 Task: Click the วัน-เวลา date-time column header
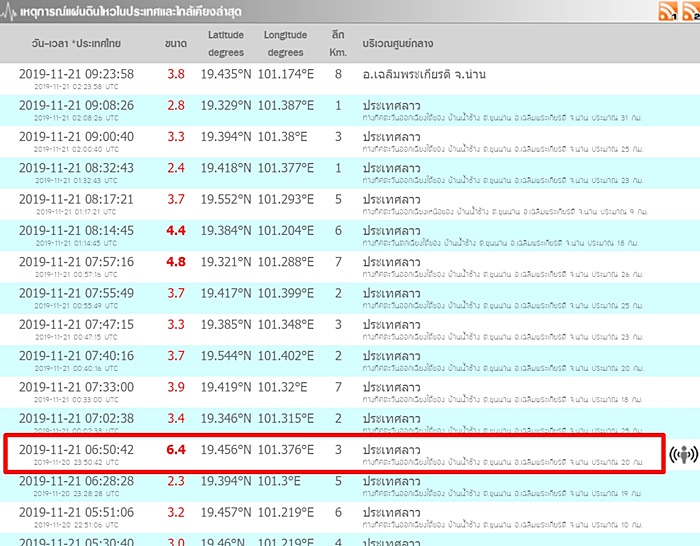pyautogui.click(x=76, y=43)
